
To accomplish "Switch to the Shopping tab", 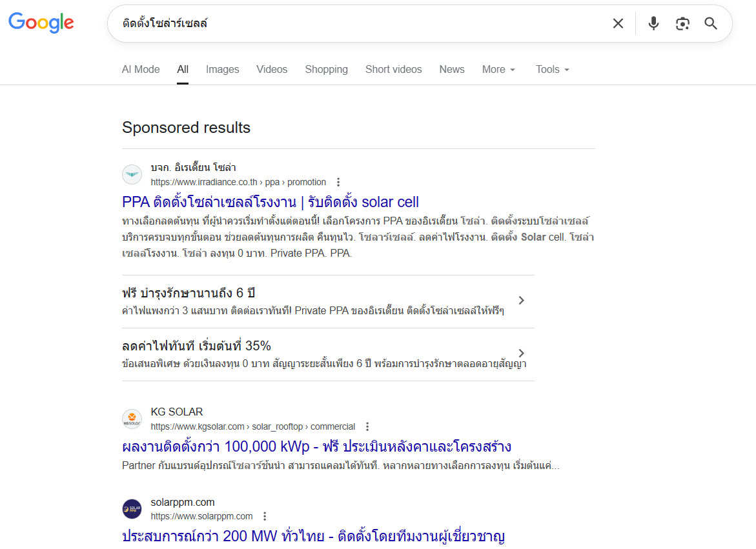I will (x=326, y=69).
